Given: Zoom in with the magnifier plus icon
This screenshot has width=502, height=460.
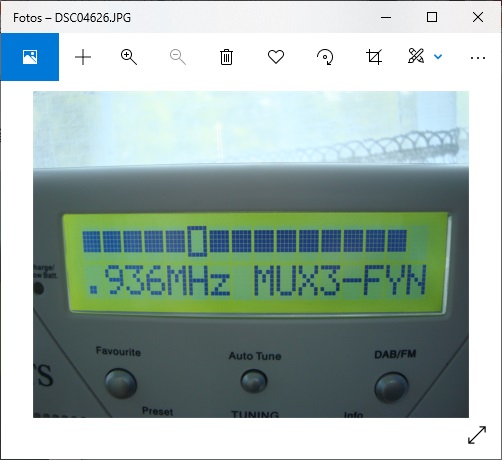Looking at the screenshot, I should [x=129, y=57].
